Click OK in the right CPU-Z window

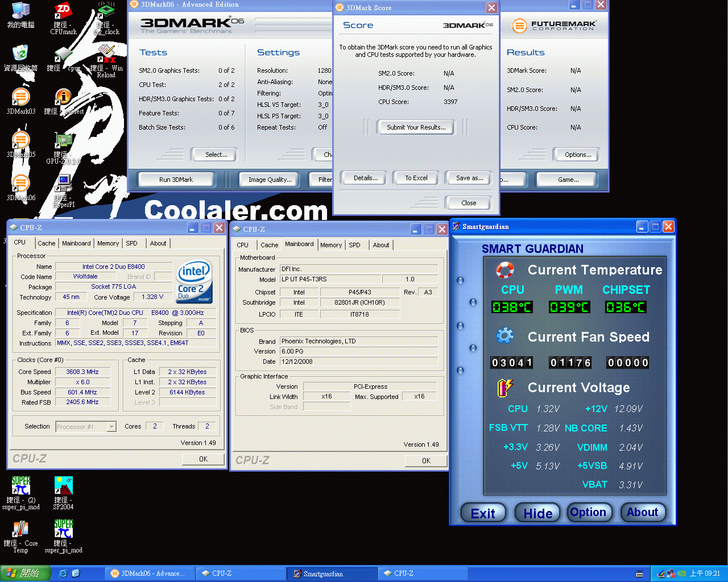click(x=426, y=461)
